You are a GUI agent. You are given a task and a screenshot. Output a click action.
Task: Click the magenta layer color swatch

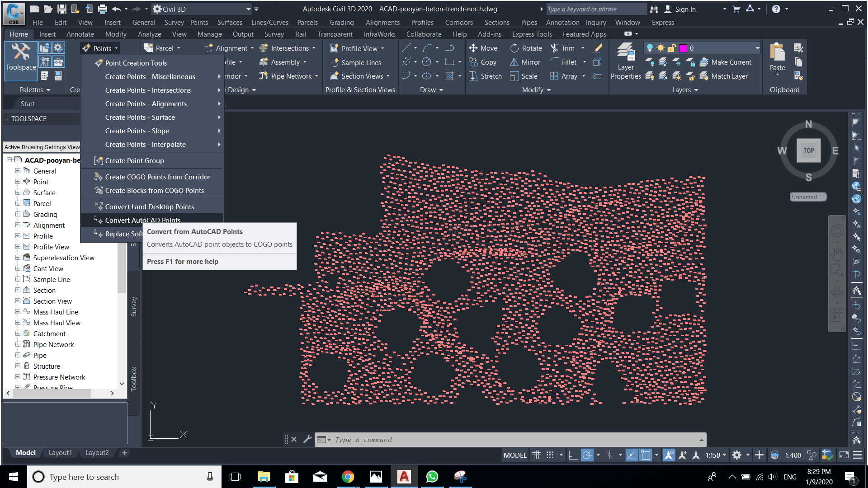click(684, 47)
